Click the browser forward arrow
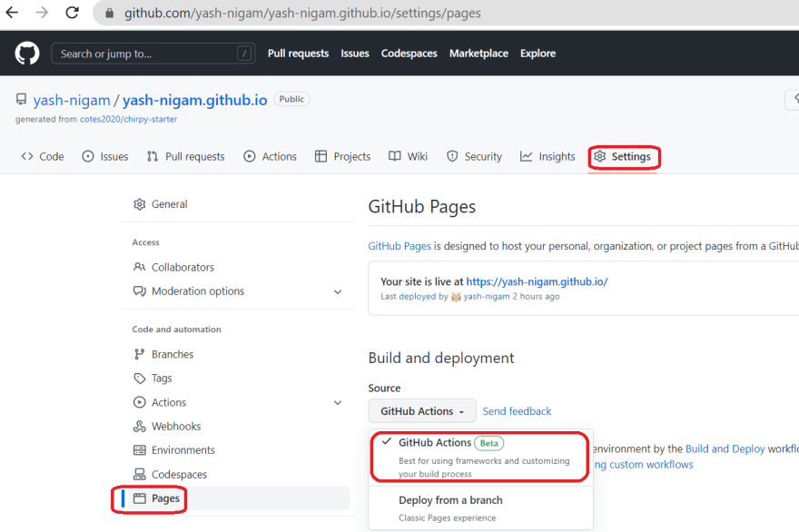The width and height of the screenshot is (799, 532). tap(42, 12)
